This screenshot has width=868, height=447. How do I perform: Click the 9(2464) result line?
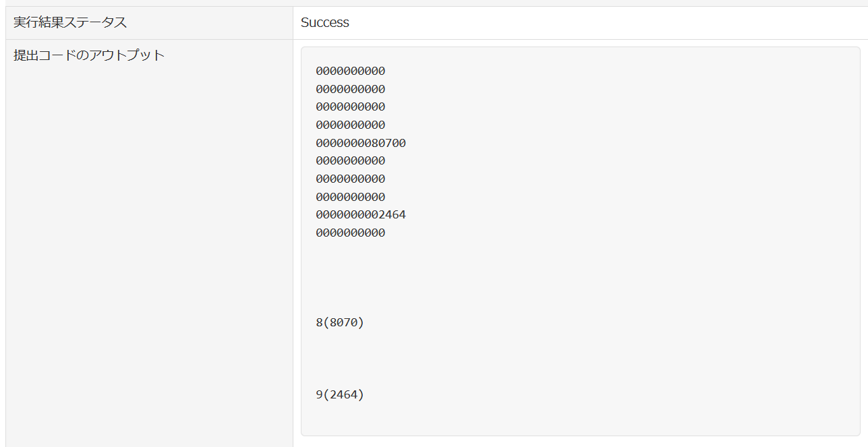339,394
